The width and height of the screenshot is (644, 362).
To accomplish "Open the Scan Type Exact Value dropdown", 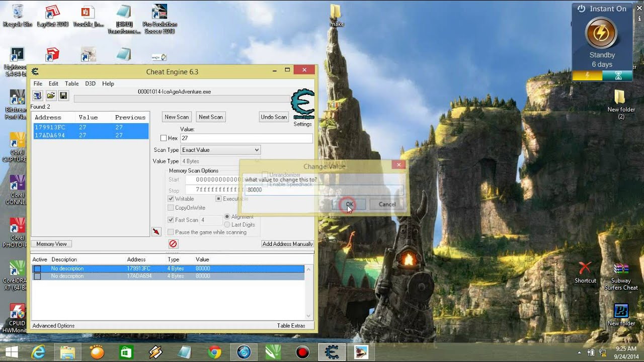I will pyautogui.click(x=220, y=150).
